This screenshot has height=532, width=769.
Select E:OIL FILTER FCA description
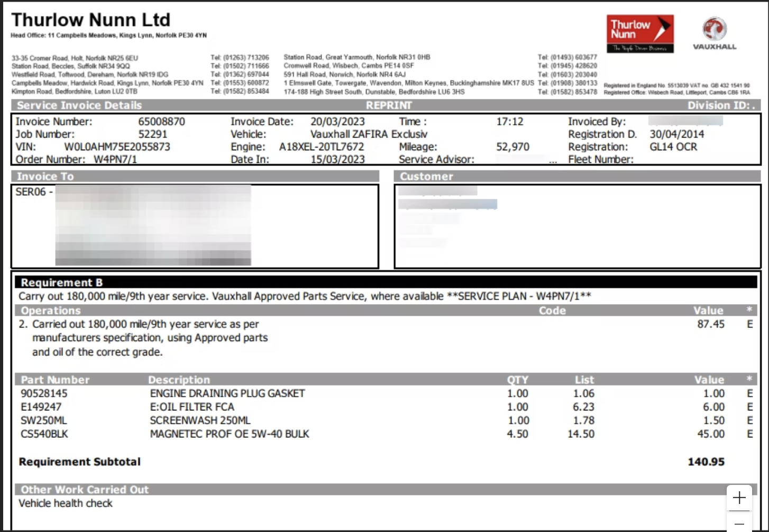coord(192,407)
